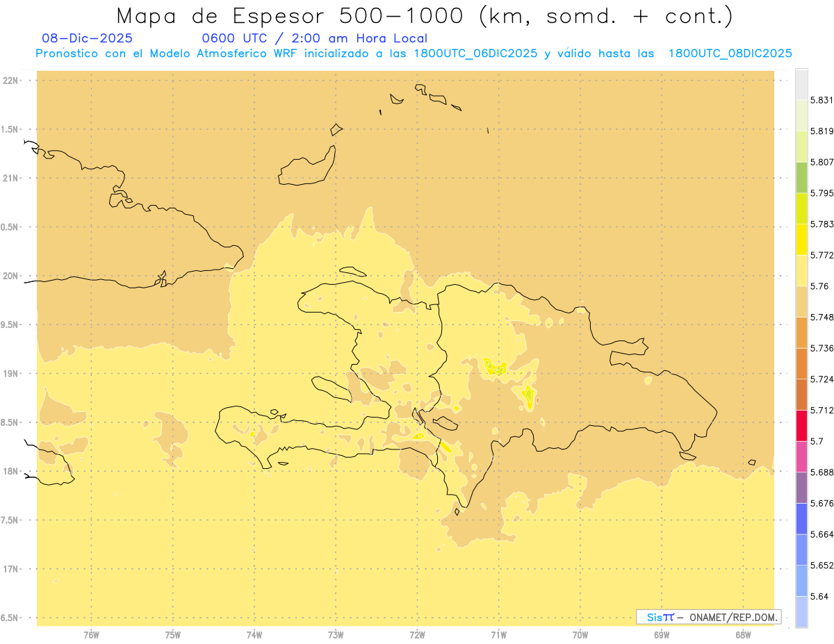Click the 5.676 colorbar value
This screenshot has width=834, height=644.
coord(822,503)
